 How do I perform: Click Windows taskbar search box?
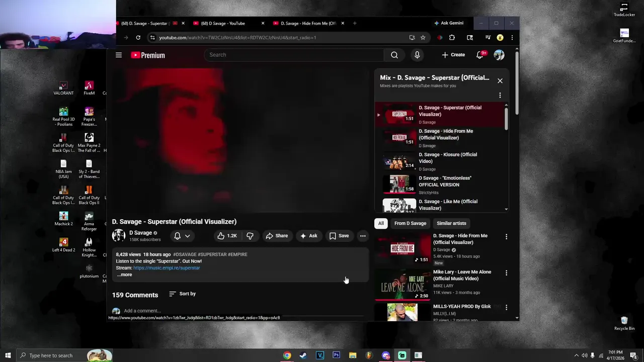(x=64, y=355)
